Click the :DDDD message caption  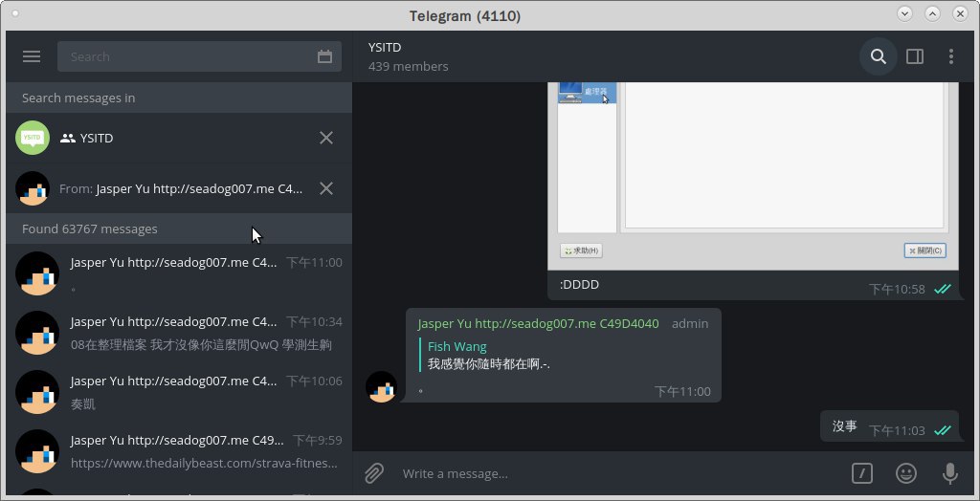point(579,285)
